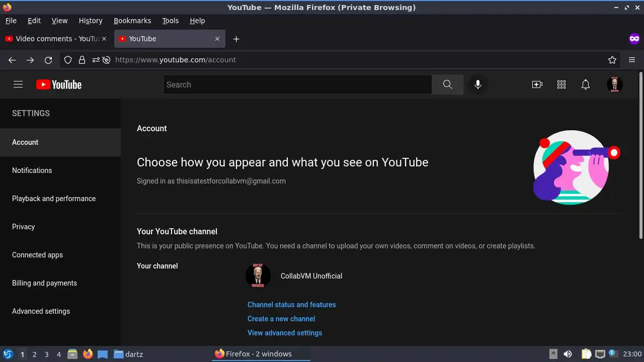Click the page vertical scrollbar
Viewport: 644px width, 362px height.
coord(640,156)
